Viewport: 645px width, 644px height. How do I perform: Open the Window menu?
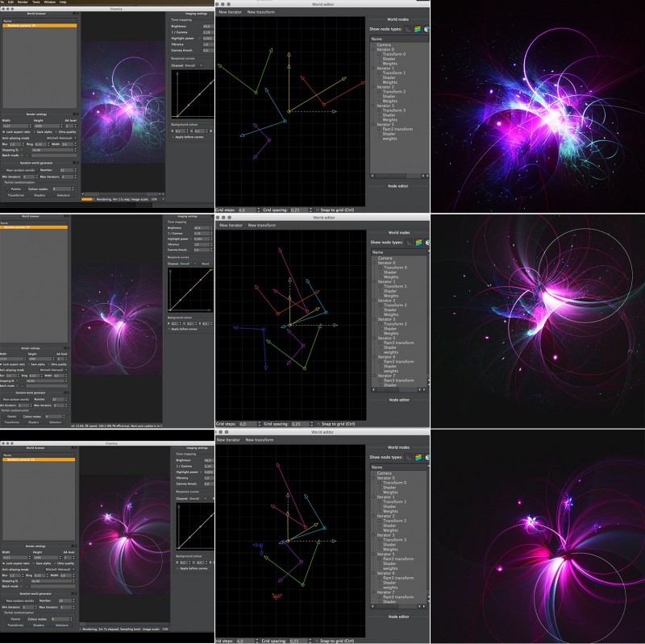(50, 2)
